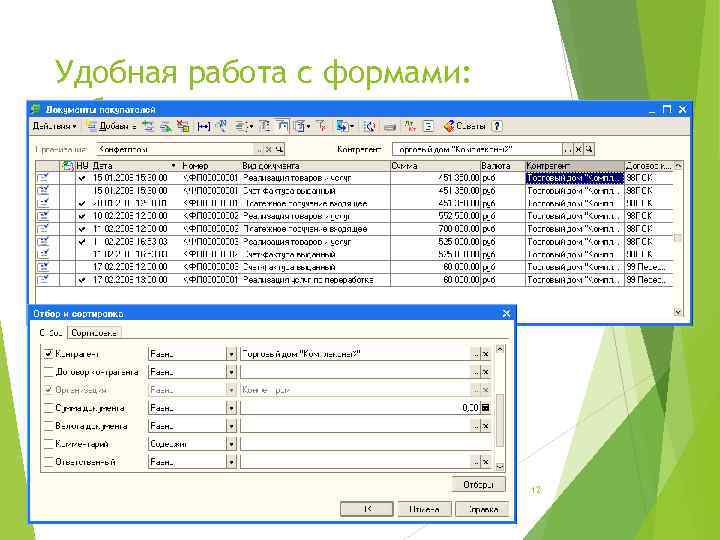Expand comparison dropdown for Договор контрагента
720x540 pixels.
(231, 372)
